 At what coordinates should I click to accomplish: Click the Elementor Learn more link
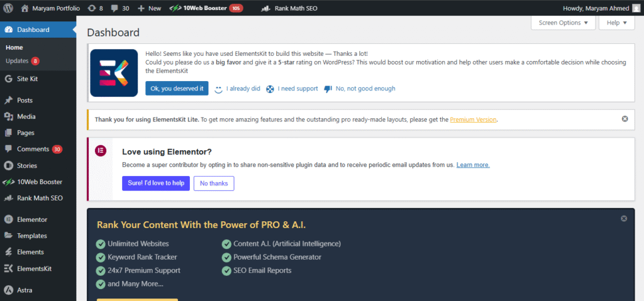pos(473,165)
